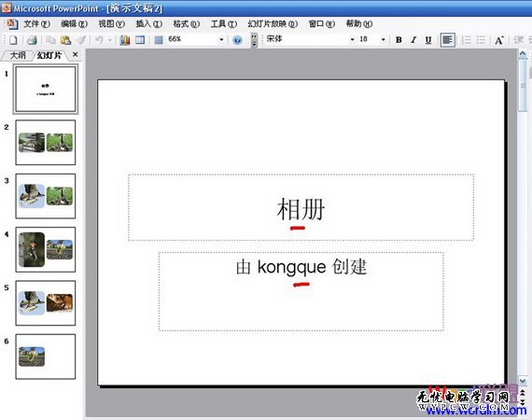Toggle left text alignment

click(x=447, y=40)
